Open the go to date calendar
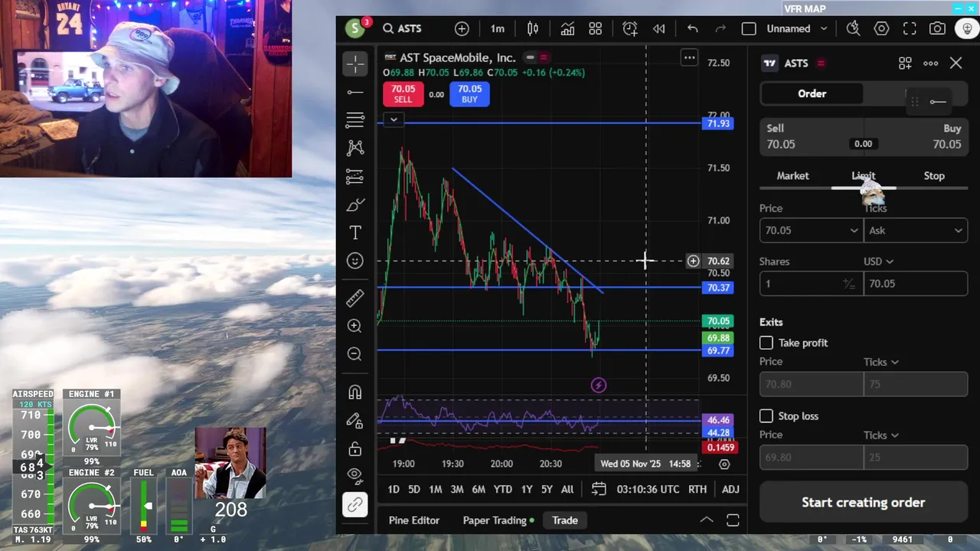Image resolution: width=980 pixels, height=551 pixels. tap(599, 489)
